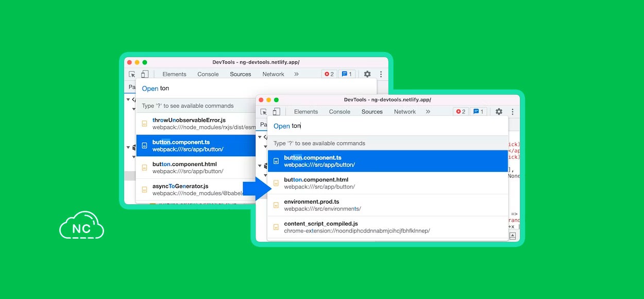Viewport: 644px width, 299px height.
Task: Click file icon beside content_script_compiled.js in front window
Action: click(x=276, y=227)
